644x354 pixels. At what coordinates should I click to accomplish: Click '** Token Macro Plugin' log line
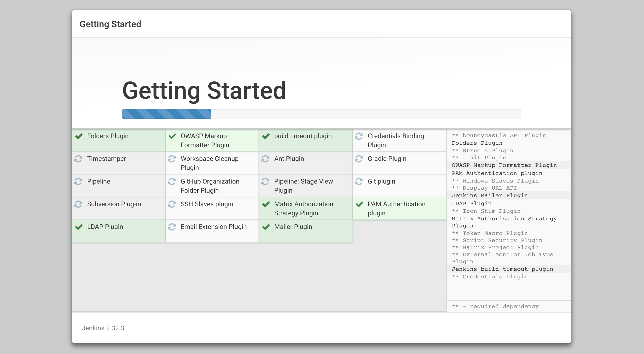point(490,233)
